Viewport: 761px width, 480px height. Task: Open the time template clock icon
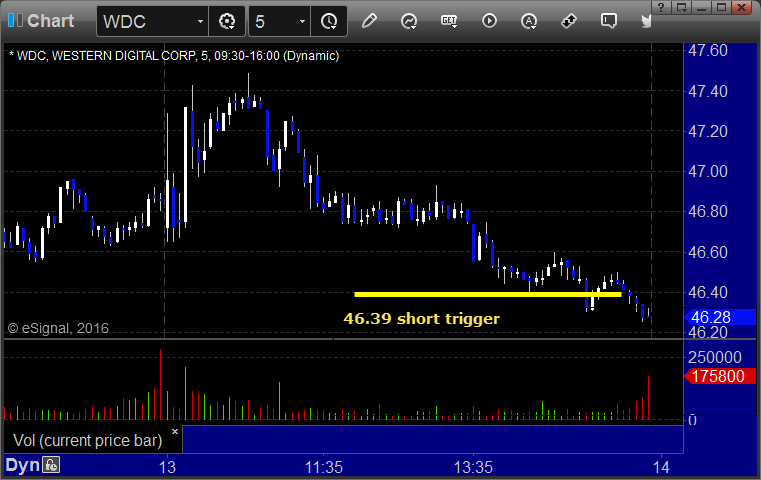point(329,21)
